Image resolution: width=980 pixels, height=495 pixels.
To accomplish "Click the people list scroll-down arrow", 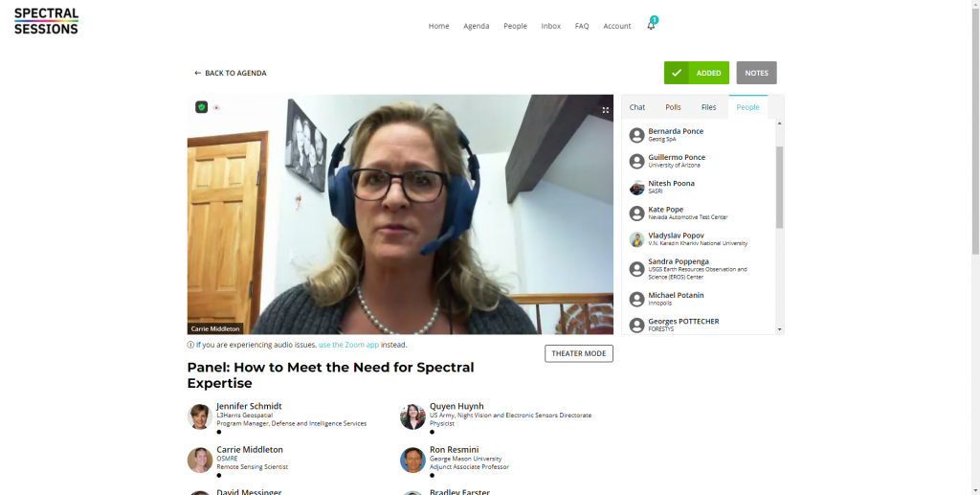I will click(779, 329).
